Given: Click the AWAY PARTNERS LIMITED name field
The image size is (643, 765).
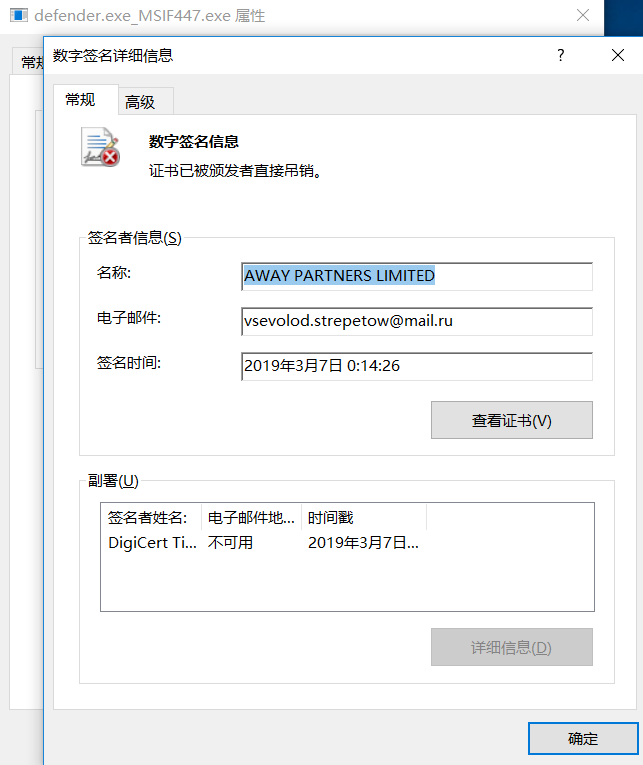Looking at the screenshot, I should click(417, 276).
